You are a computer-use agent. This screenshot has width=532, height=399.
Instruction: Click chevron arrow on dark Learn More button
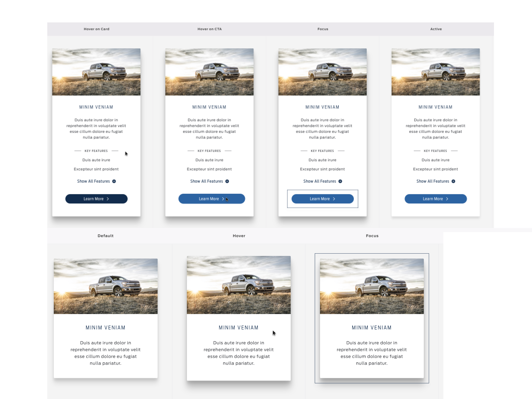pyautogui.click(x=108, y=199)
